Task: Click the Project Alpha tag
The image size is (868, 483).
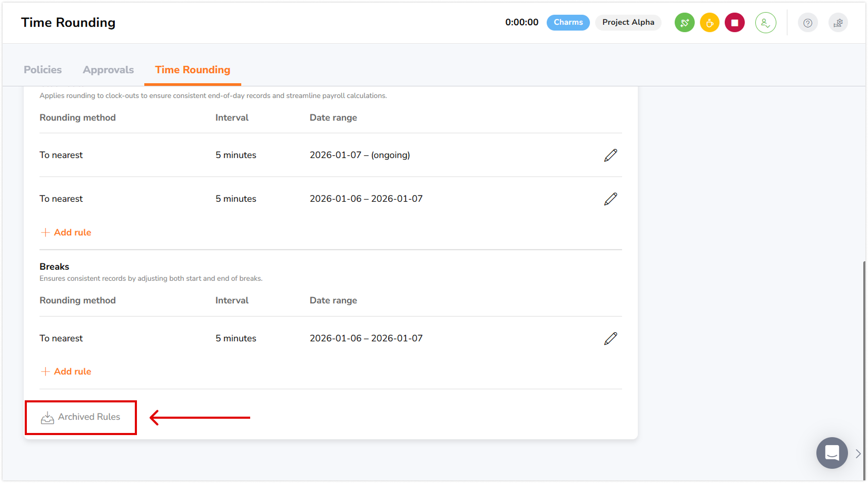Action: point(628,22)
